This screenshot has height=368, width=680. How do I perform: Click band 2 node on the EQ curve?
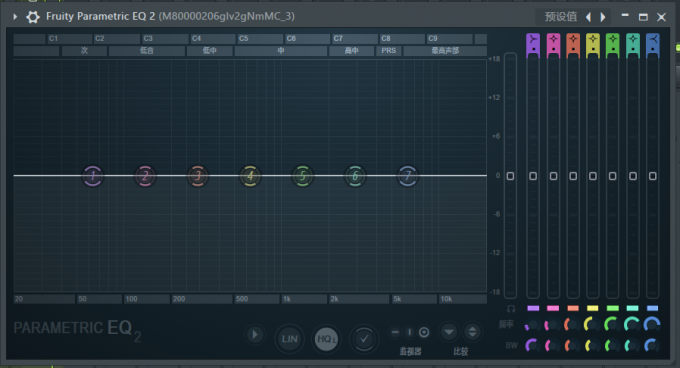click(145, 176)
